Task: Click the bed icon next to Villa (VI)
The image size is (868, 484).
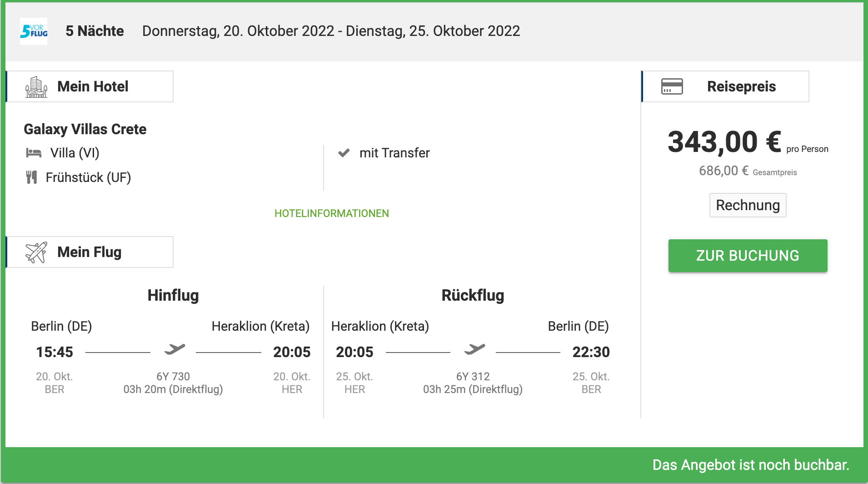Action: [34, 153]
